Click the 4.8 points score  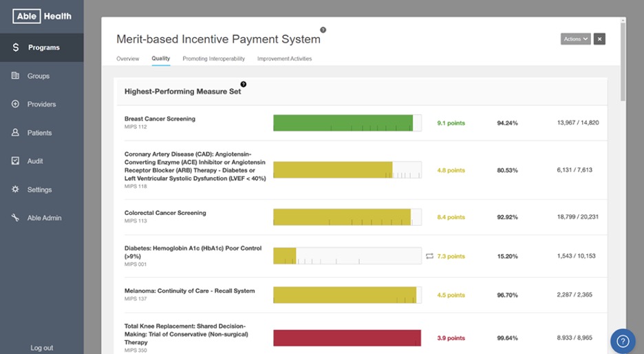[x=451, y=170]
